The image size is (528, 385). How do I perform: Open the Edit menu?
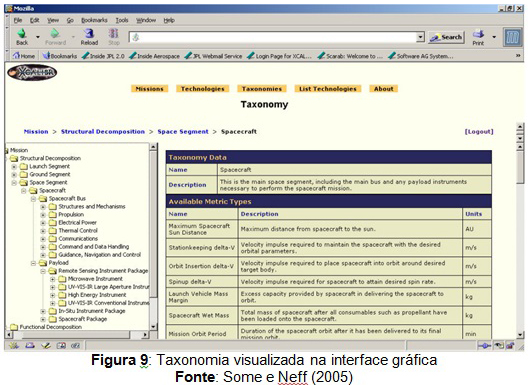34,20
